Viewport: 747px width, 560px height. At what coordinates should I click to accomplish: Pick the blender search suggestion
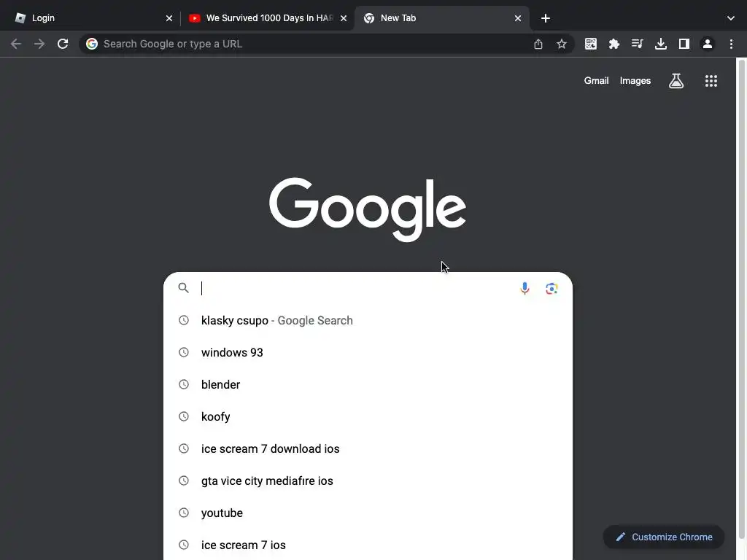368,384
